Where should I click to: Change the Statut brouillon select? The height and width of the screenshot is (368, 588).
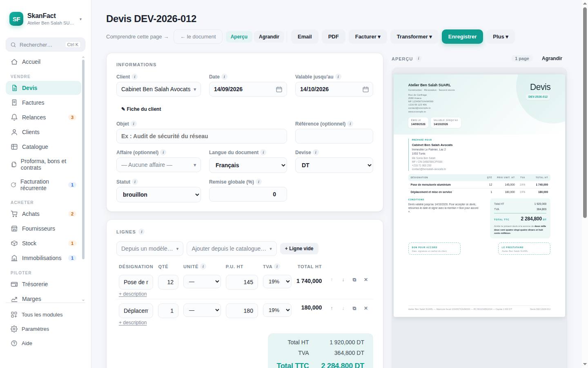[158, 195]
